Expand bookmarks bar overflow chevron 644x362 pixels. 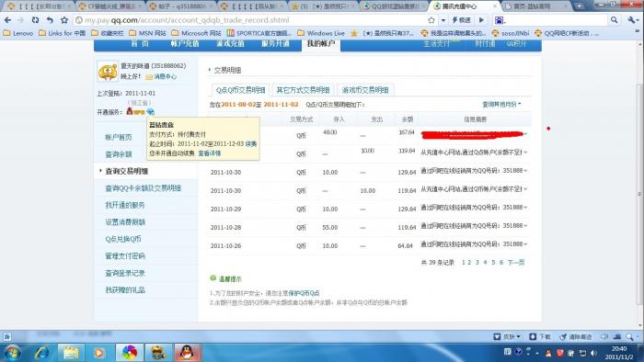click(x=638, y=31)
